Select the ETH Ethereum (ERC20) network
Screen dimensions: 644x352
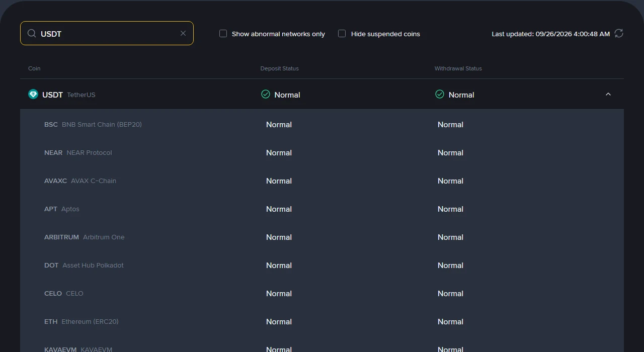pos(322,321)
